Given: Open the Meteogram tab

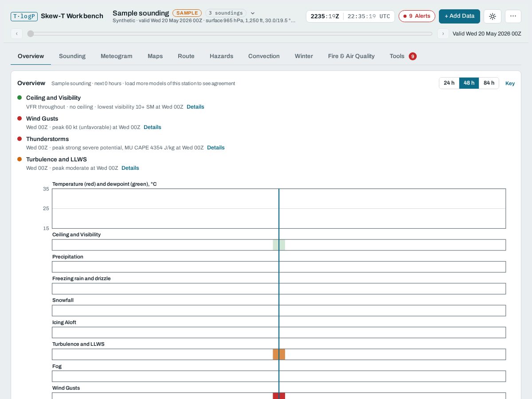Looking at the screenshot, I should [x=117, y=56].
